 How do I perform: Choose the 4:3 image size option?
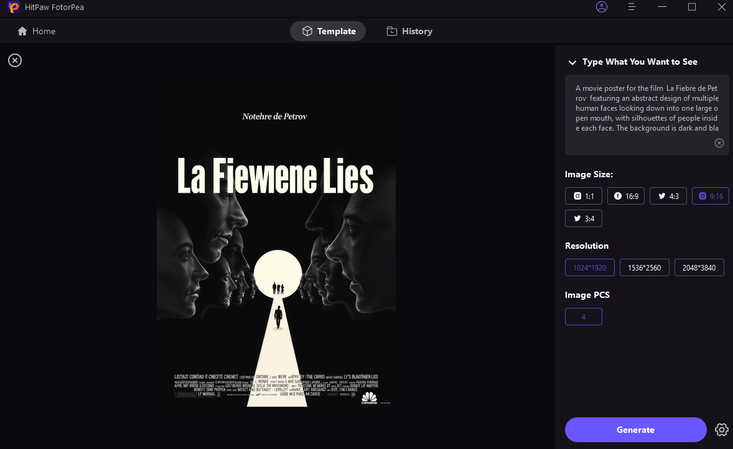(667, 196)
